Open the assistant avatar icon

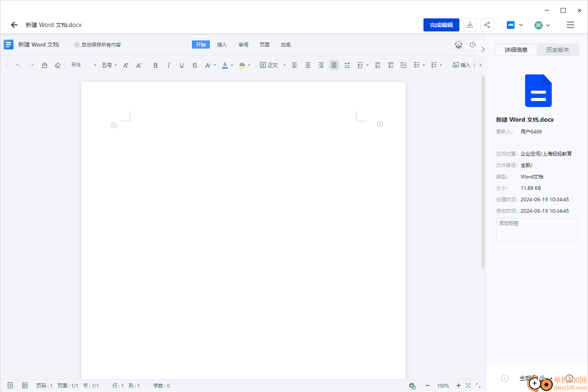tap(459, 45)
